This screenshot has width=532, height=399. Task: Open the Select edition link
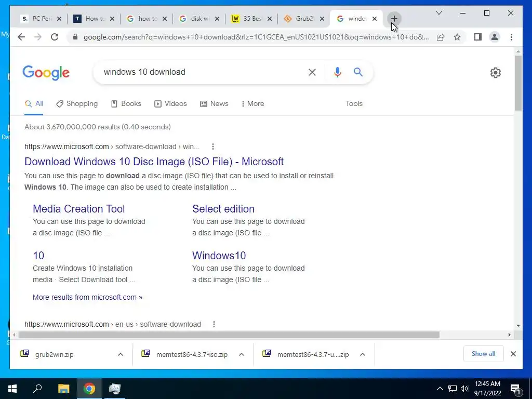(223, 209)
